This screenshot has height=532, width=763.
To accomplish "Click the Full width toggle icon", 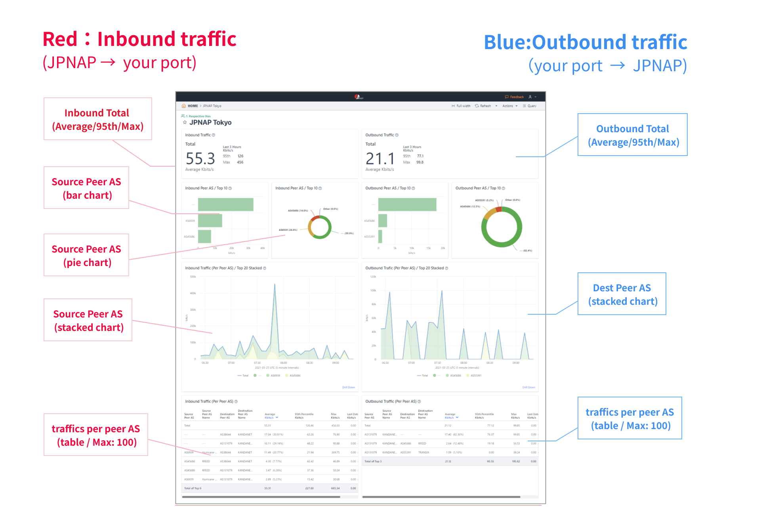I will coord(453,106).
